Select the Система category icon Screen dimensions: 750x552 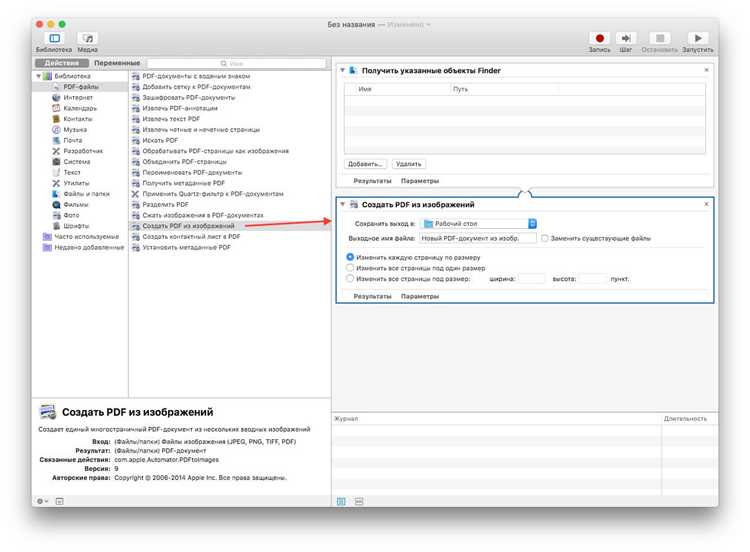coord(56,162)
